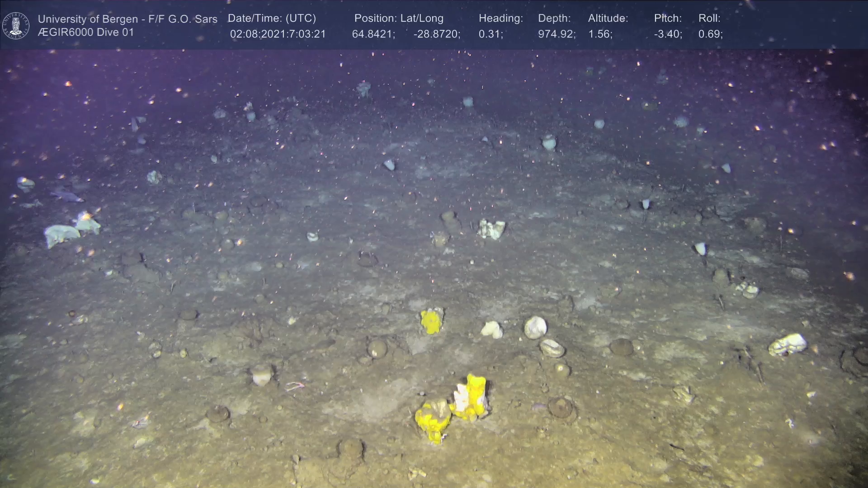Viewport: 868px width, 488px height.
Task: Select the roll value 0.69
Action: [x=710, y=34]
